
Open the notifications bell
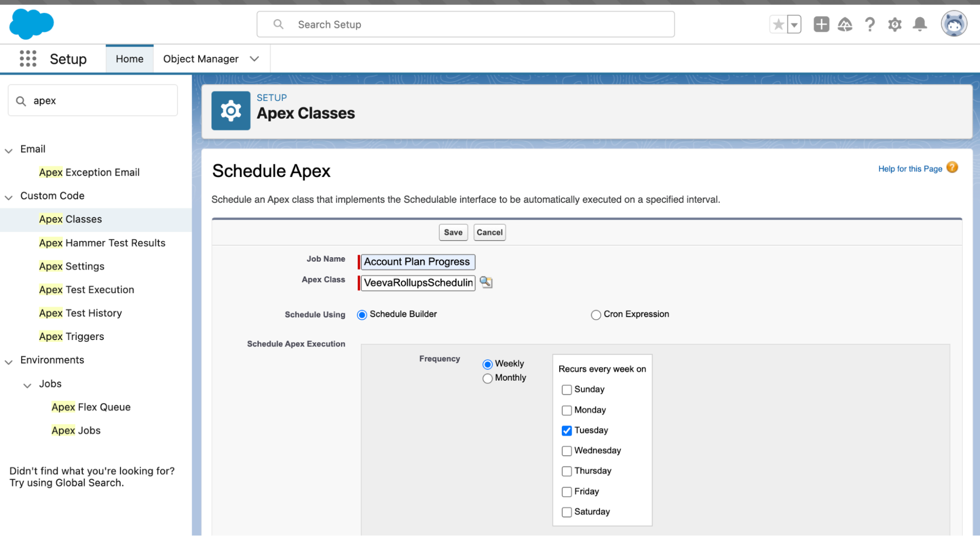(920, 24)
